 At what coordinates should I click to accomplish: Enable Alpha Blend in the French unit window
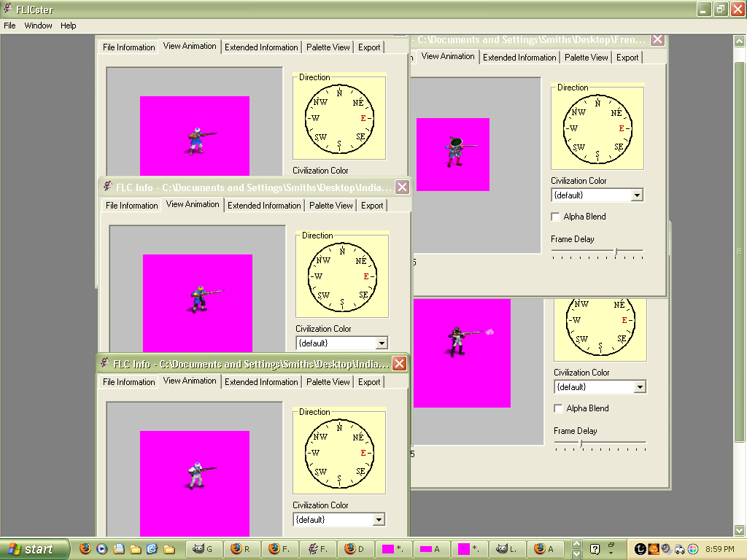(556, 217)
